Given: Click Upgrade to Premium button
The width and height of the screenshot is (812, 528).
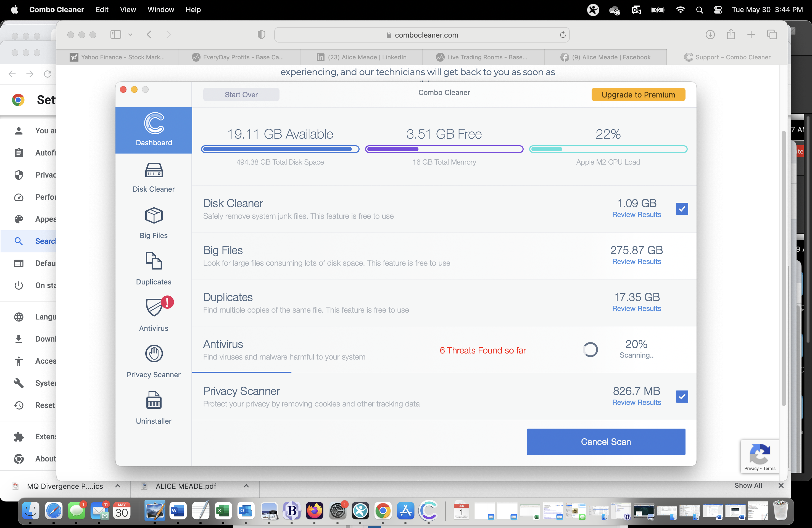Looking at the screenshot, I should [x=638, y=94].
